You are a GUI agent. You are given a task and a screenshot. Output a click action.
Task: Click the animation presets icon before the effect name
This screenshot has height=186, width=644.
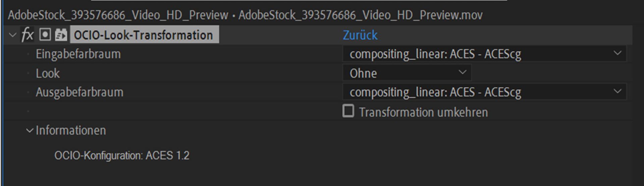[x=61, y=35]
